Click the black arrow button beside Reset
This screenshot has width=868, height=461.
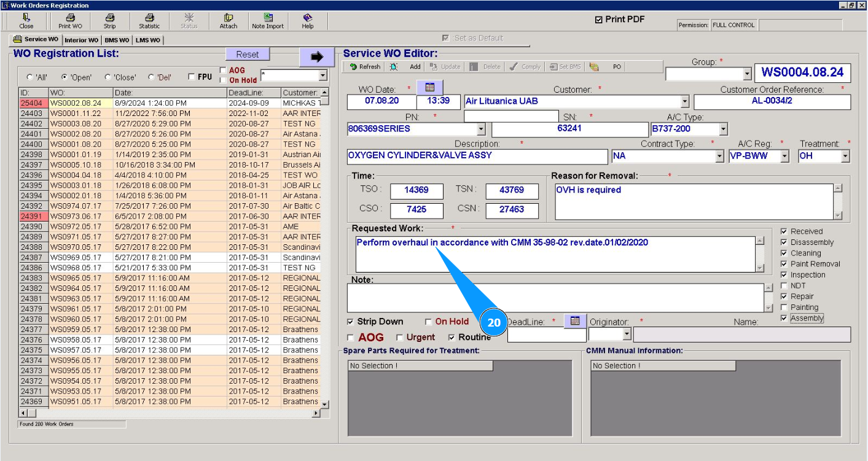(317, 56)
